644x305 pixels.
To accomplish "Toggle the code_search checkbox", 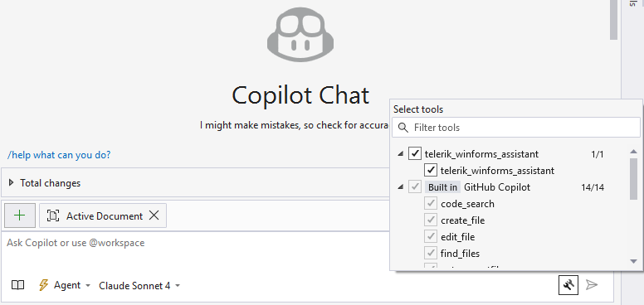I will [431, 203].
